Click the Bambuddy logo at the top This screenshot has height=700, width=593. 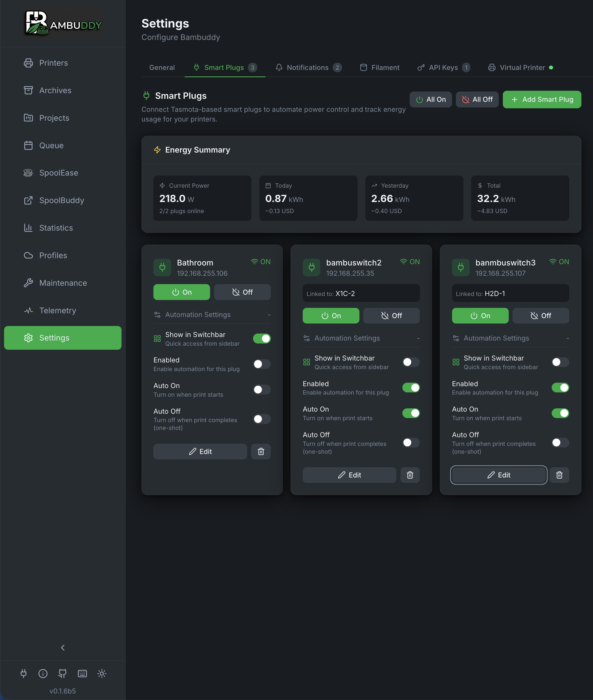coord(63,23)
